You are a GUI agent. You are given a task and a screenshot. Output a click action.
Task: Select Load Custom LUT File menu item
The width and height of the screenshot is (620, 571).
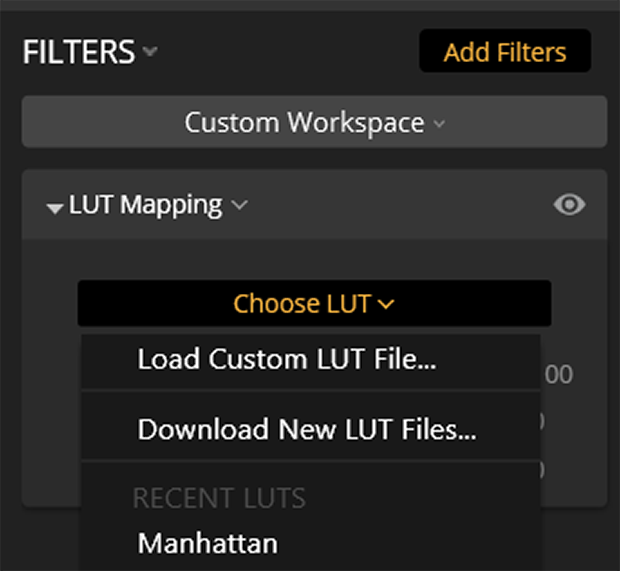(311, 361)
